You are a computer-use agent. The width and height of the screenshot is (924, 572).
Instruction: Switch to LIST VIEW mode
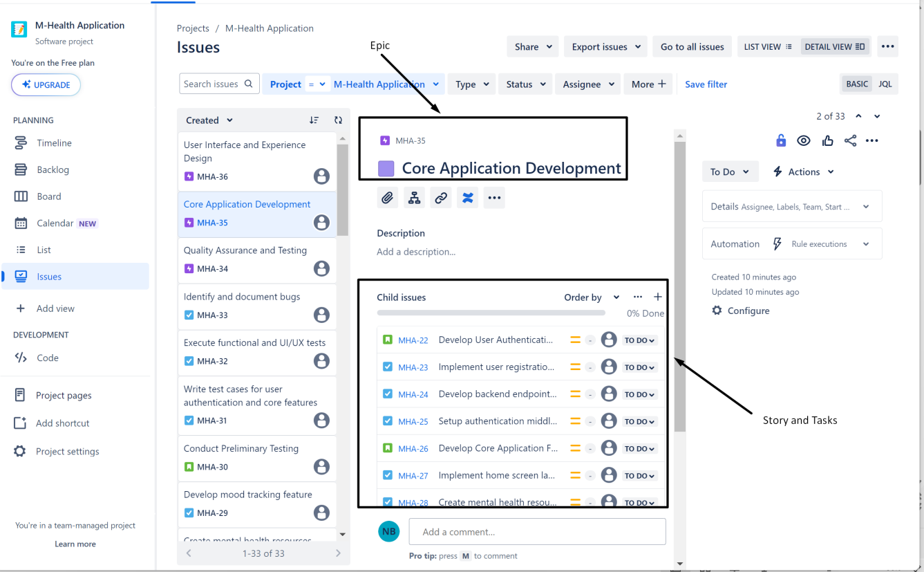(x=767, y=46)
